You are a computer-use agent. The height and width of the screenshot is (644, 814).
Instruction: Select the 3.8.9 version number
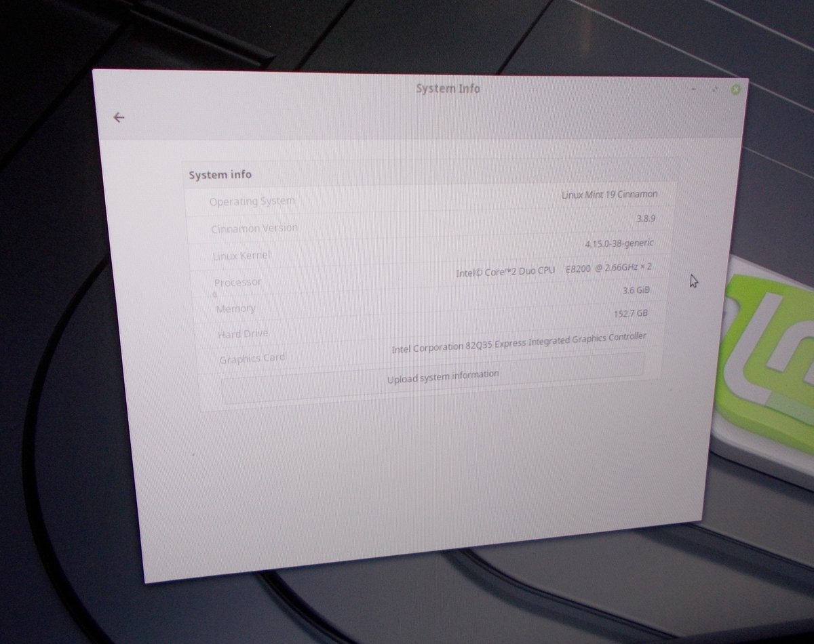[645, 219]
